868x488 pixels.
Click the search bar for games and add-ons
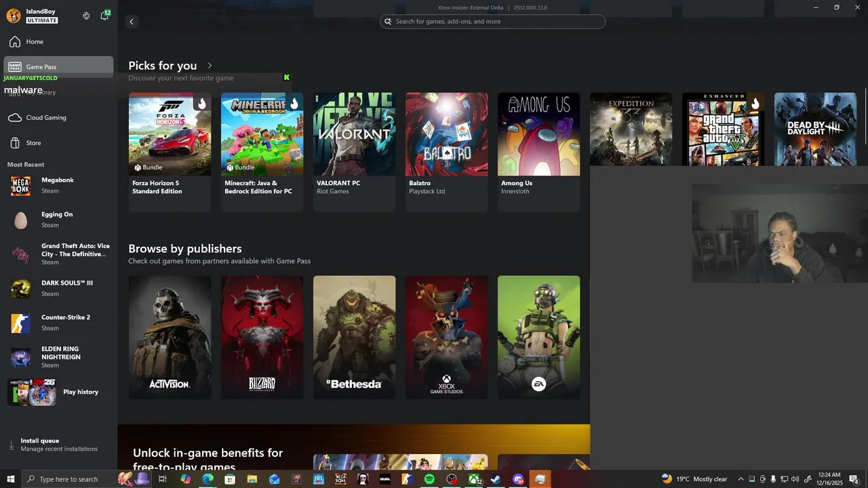pos(492,22)
